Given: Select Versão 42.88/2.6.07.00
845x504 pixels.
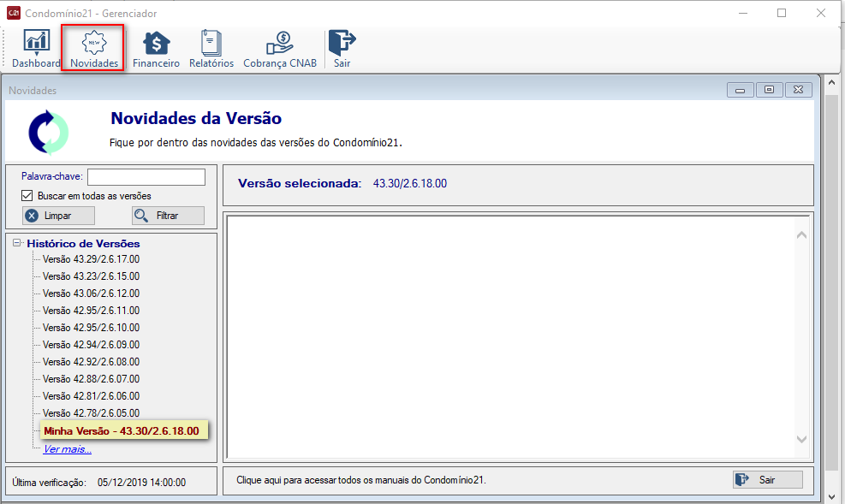Looking at the screenshot, I should [91, 379].
